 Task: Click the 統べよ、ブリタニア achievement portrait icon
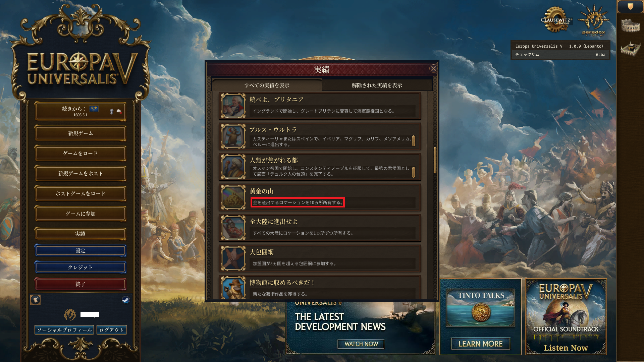[233, 106]
